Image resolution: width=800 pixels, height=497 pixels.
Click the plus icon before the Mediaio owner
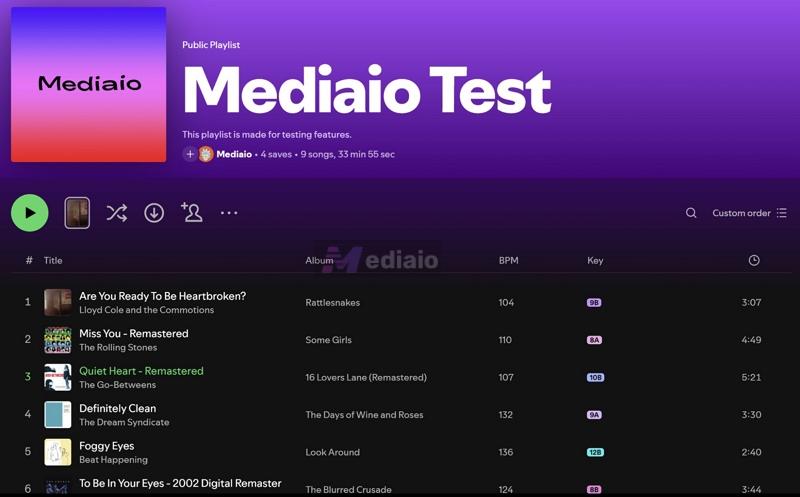point(190,154)
